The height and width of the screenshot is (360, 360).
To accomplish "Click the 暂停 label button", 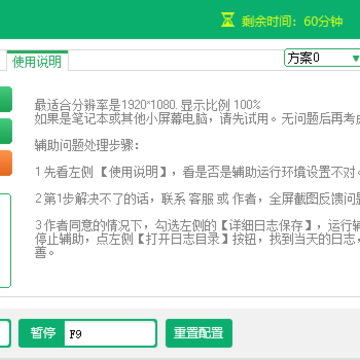I will click(42, 333).
